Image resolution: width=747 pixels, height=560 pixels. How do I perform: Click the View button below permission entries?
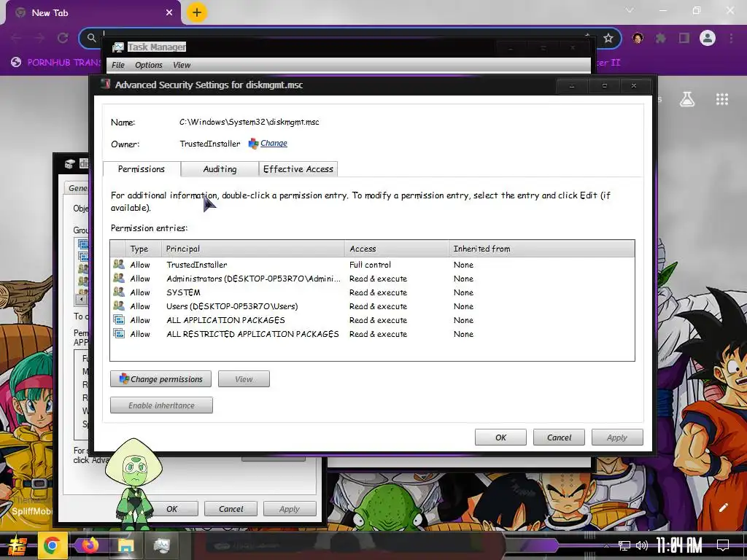coord(244,379)
